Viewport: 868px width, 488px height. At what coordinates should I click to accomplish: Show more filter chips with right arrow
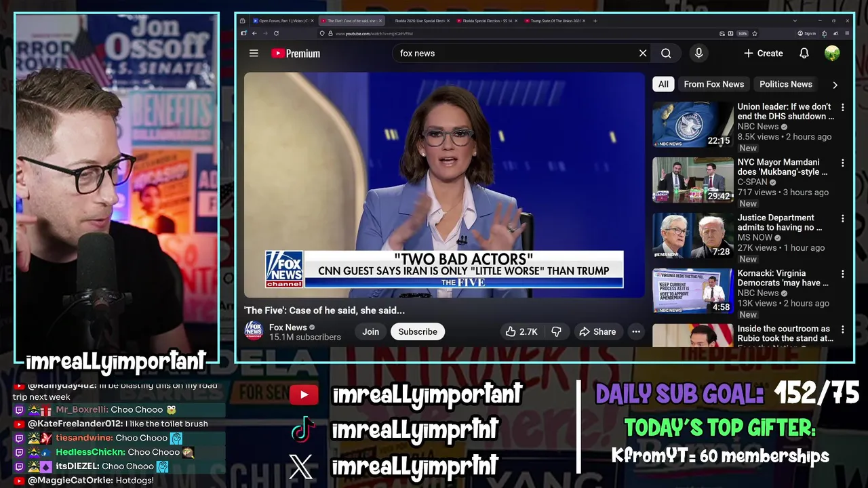point(835,85)
